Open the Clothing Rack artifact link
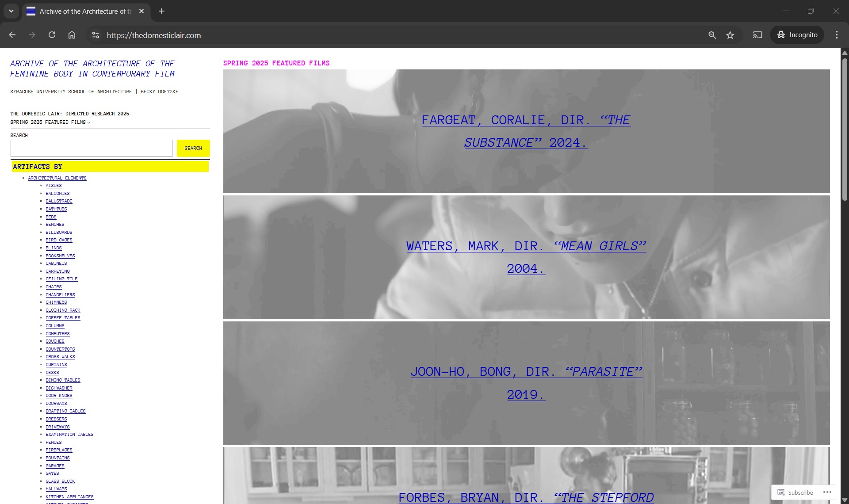Viewport: 849px width, 504px height. pos(63,310)
